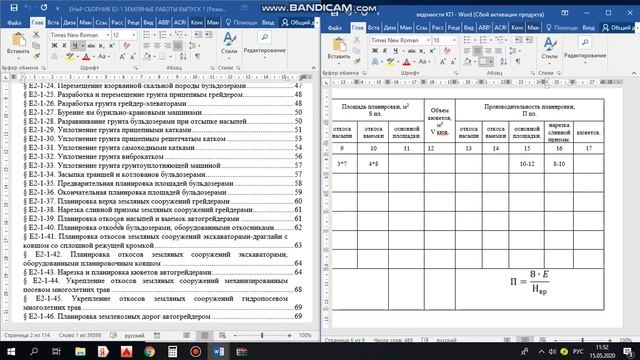Cut selection in left Word window
The image size is (640, 360).
click(x=36, y=35)
